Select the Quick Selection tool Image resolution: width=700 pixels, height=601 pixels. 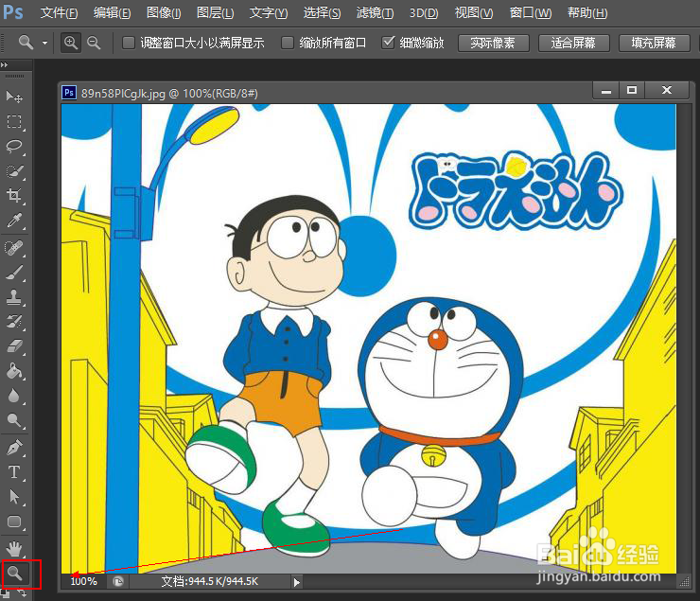point(14,171)
